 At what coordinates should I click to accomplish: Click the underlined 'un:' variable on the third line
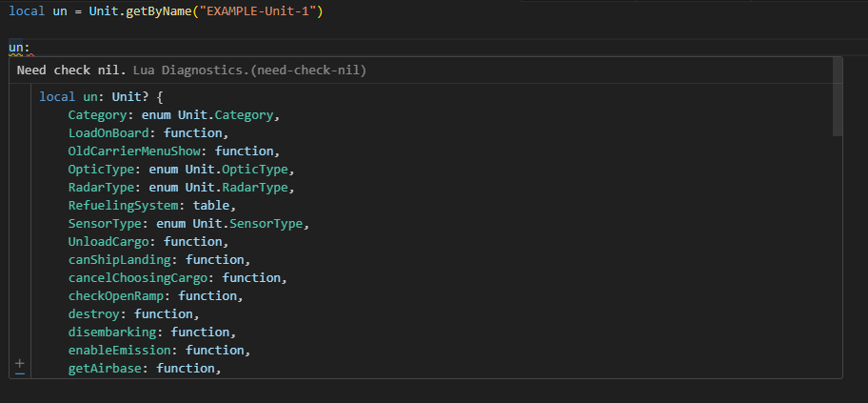pos(19,48)
